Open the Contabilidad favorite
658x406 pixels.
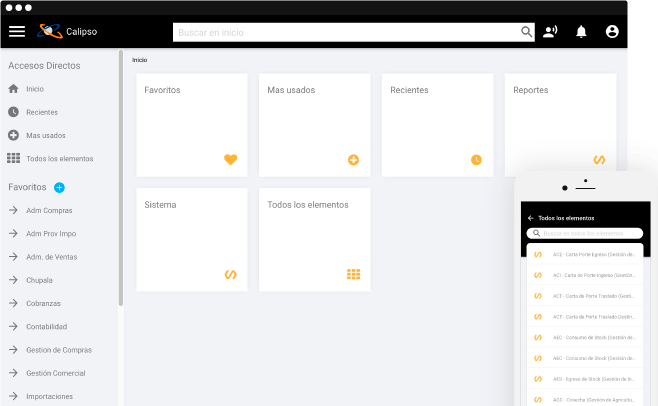[47, 327]
